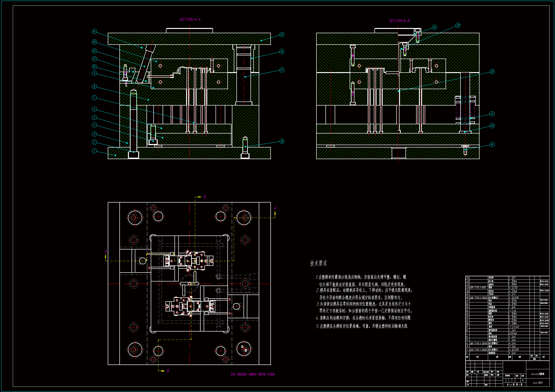Click the xxxxxx装配图 title cell

(x=537, y=374)
